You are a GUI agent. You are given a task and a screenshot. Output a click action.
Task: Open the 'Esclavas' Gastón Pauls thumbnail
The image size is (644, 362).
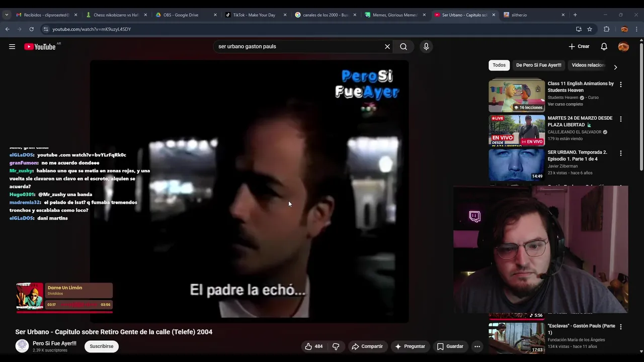(x=517, y=338)
